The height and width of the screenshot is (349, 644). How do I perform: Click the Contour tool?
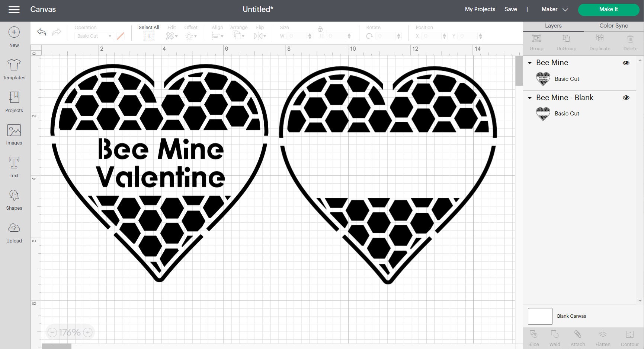(629, 337)
